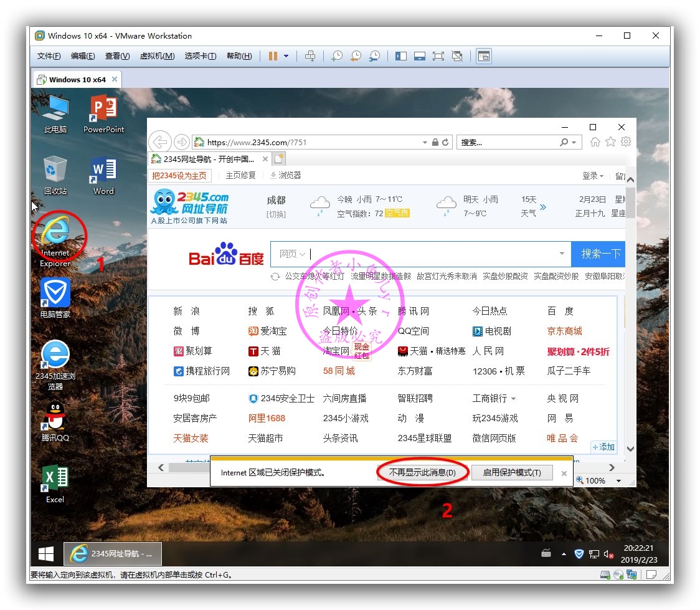
Task: Open the 选项卡(T) menu
Action: pyautogui.click(x=201, y=56)
